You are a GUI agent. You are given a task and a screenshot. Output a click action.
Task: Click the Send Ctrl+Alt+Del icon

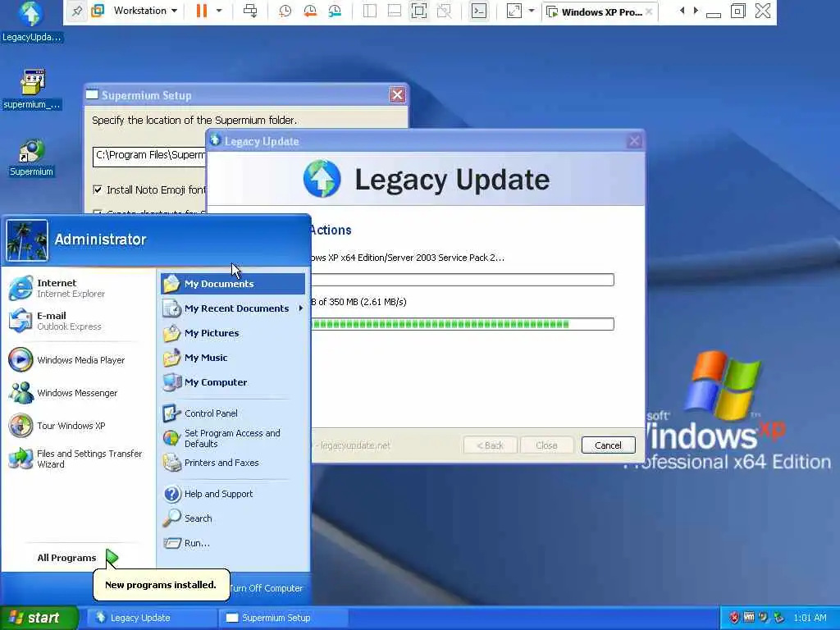[250, 11]
